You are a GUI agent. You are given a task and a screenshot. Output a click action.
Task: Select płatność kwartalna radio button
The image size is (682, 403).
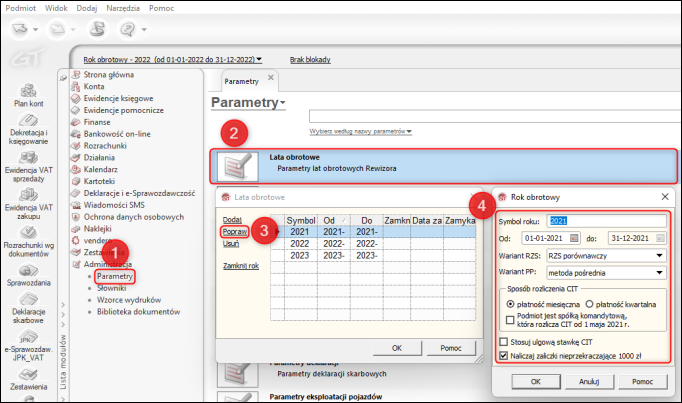tap(589, 304)
